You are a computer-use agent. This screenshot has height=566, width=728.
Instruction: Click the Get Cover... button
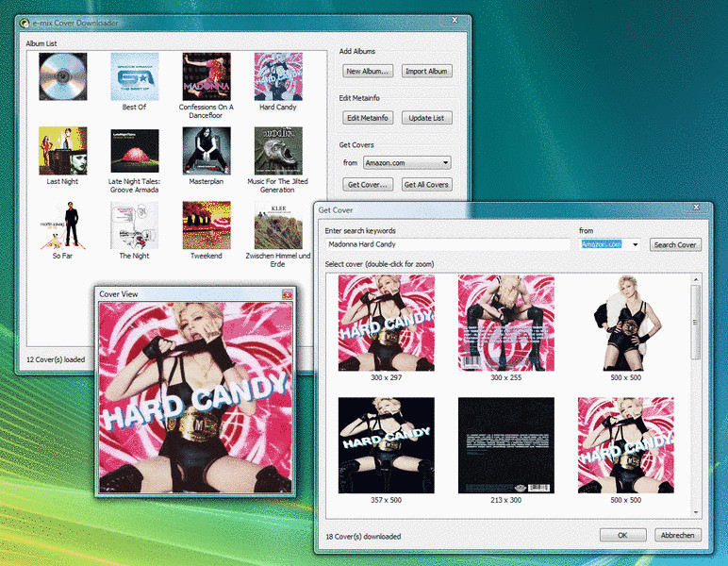coord(368,185)
